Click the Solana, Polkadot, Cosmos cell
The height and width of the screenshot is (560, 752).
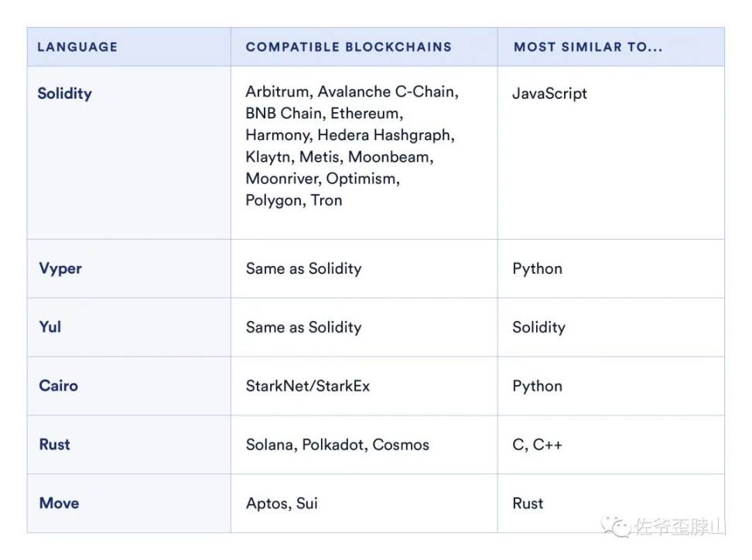coord(337,445)
